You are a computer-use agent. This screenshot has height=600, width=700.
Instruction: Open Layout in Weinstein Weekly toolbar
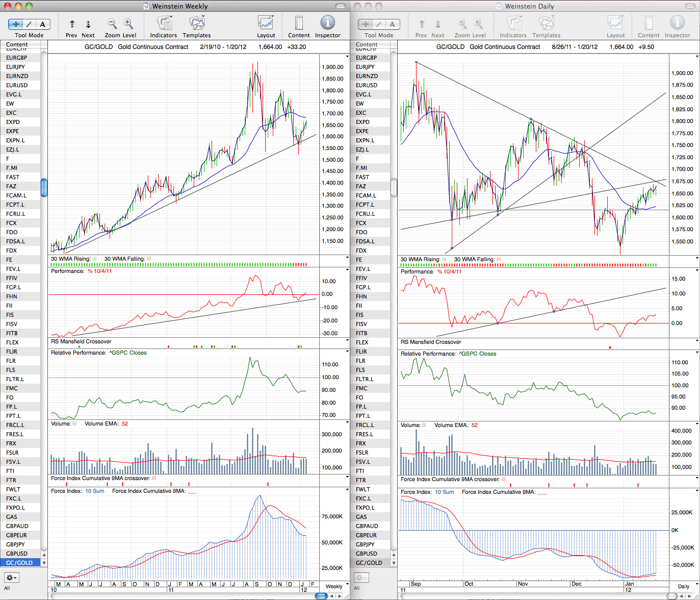pyautogui.click(x=266, y=23)
